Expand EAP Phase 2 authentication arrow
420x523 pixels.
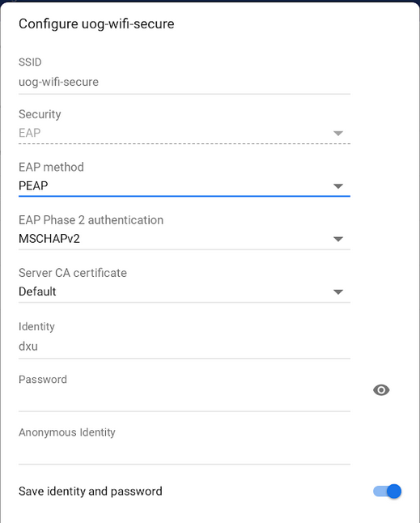338,239
